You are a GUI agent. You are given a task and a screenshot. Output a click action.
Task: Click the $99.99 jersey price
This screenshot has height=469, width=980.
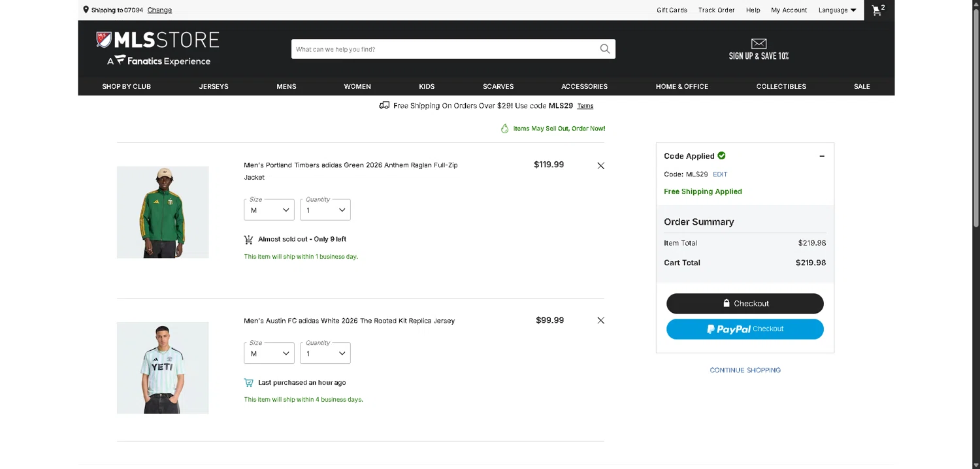550,320
